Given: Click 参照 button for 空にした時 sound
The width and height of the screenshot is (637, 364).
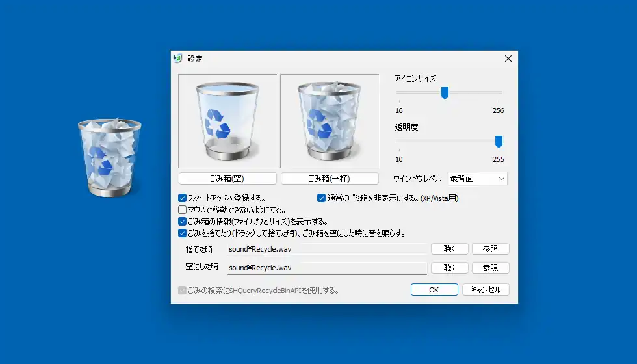Looking at the screenshot, I should [490, 268].
